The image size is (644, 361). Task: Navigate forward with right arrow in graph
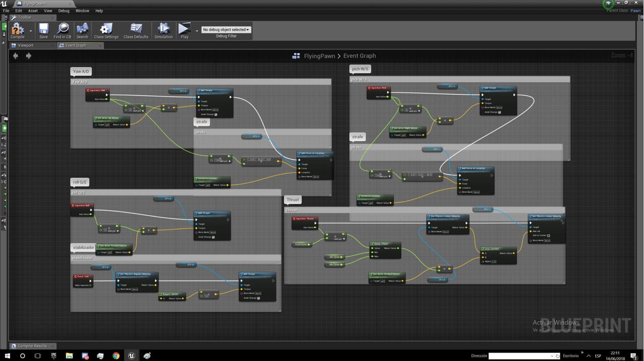pyautogui.click(x=28, y=56)
